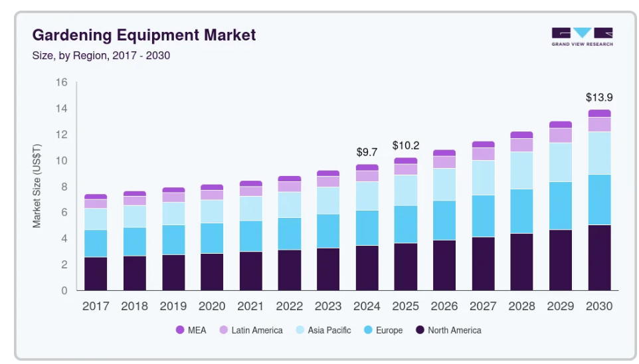This screenshot has width=639, height=364.
Task: Select the North America legend entry
Action: (x=419, y=330)
